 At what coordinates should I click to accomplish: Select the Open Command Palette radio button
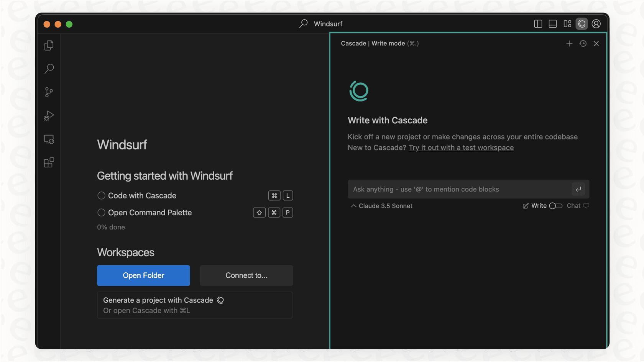(101, 212)
